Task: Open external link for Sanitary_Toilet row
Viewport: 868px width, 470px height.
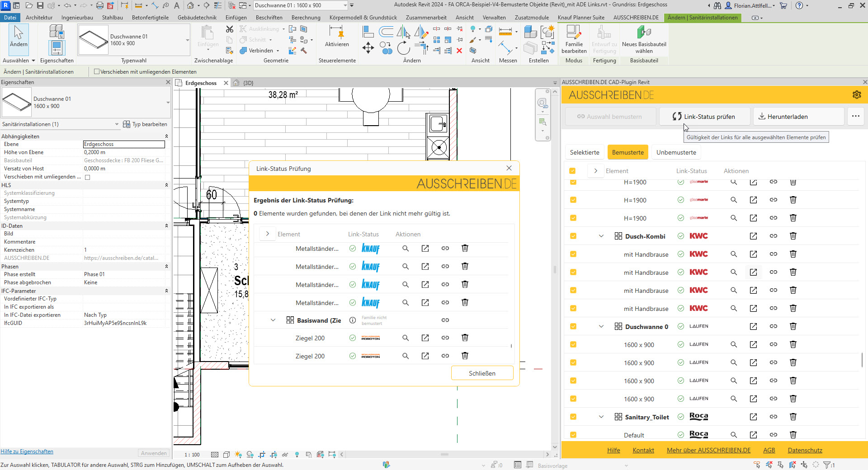Action: click(753, 417)
